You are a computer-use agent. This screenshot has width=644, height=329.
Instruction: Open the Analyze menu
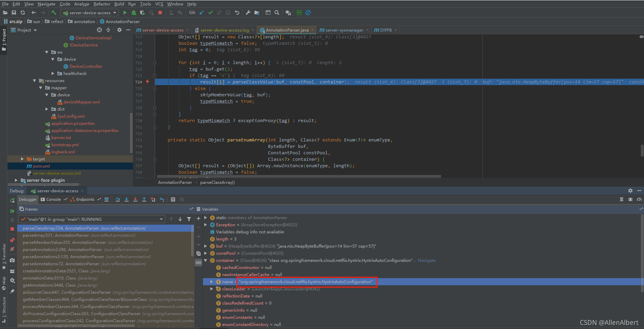(81, 4)
